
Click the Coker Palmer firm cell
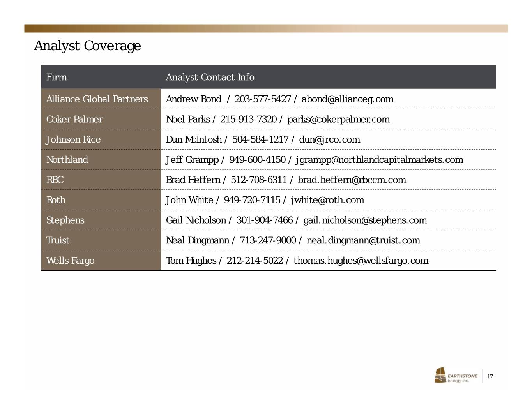click(101, 119)
